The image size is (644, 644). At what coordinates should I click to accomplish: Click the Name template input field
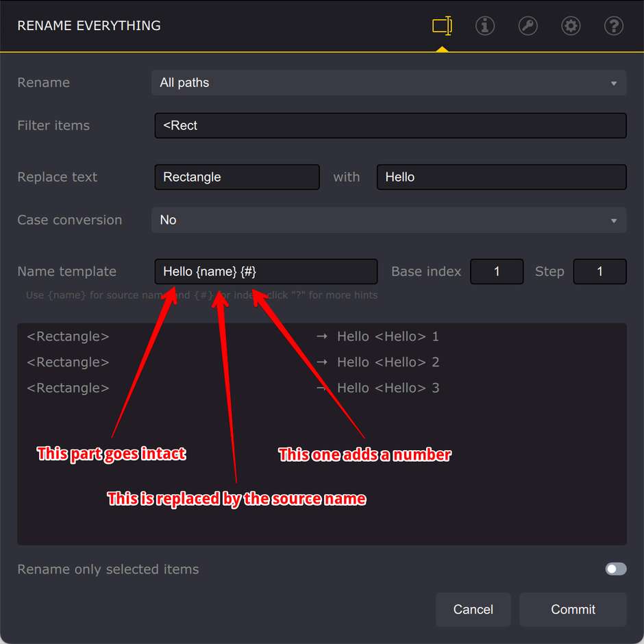266,271
